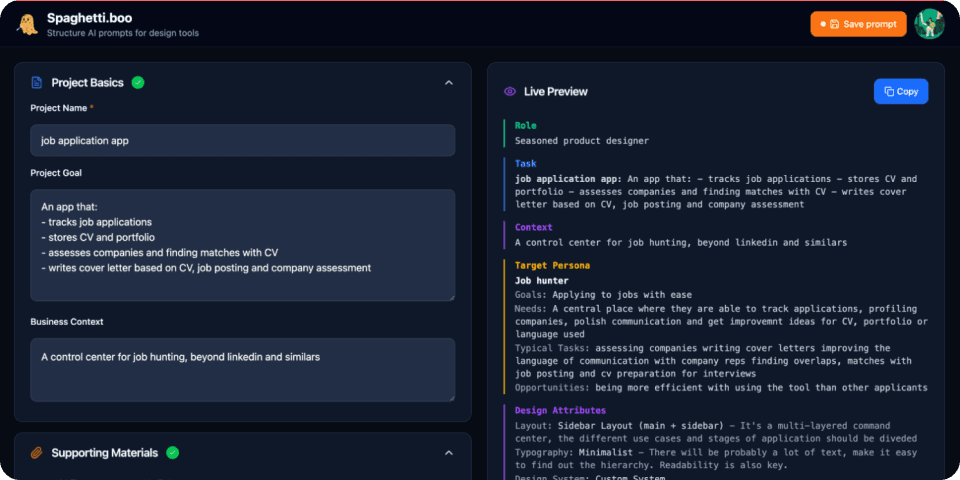This screenshot has width=960, height=480.
Task: Collapse the Supporting Materials section
Action: (x=449, y=453)
